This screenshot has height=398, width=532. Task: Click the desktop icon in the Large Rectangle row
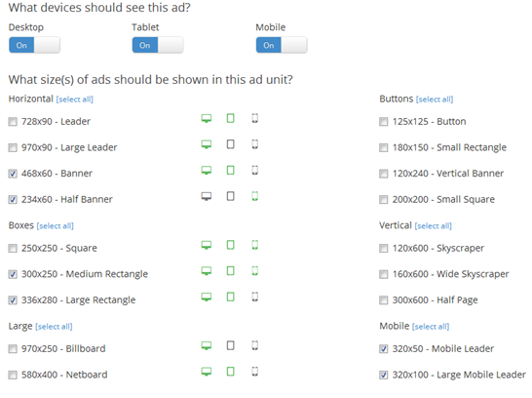[207, 297]
